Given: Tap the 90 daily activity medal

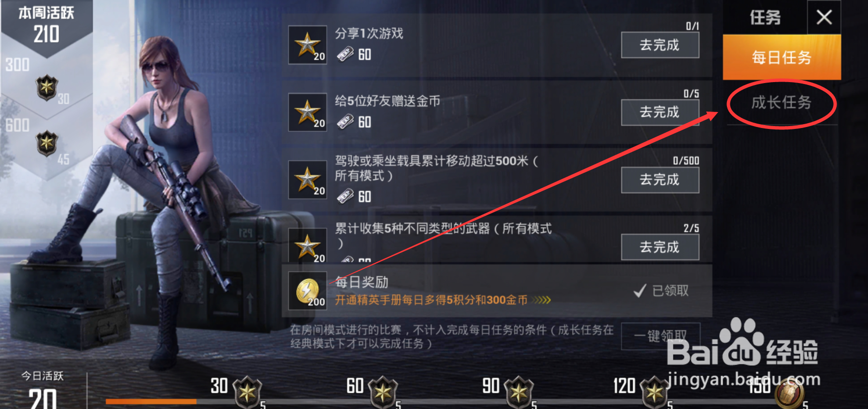Looking at the screenshot, I should tap(519, 392).
